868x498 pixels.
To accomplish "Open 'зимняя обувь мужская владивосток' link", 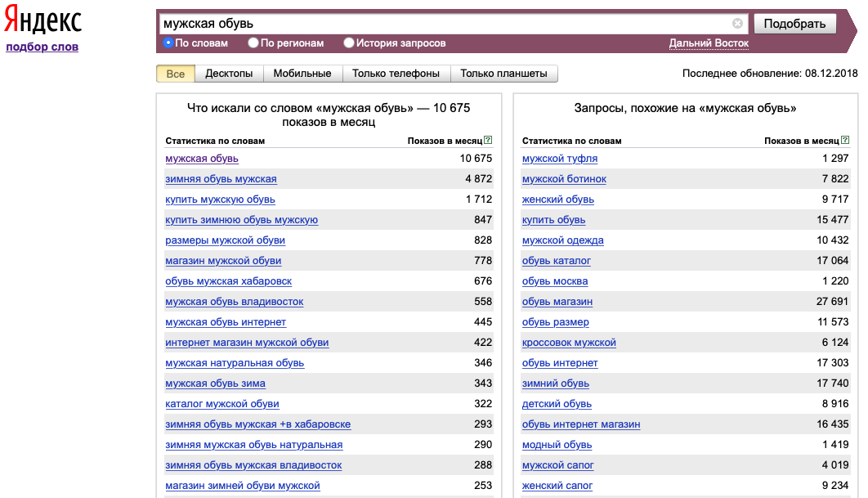I will pyautogui.click(x=253, y=465).
